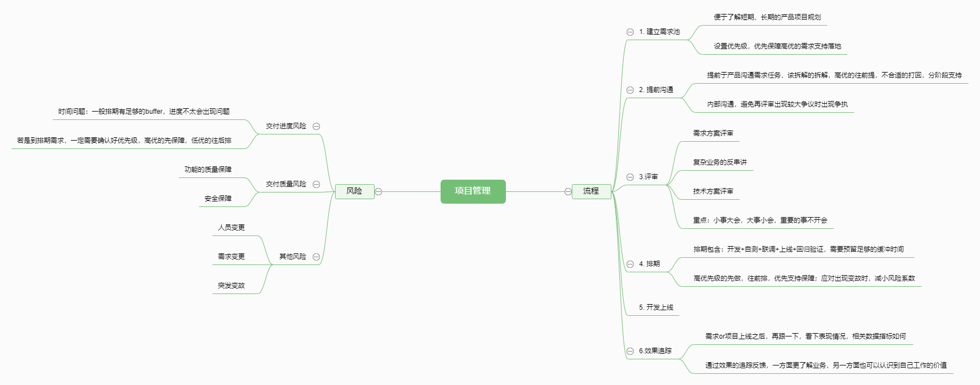Select the 流程 topic node
Screen dimensions: 980x385
591,191
